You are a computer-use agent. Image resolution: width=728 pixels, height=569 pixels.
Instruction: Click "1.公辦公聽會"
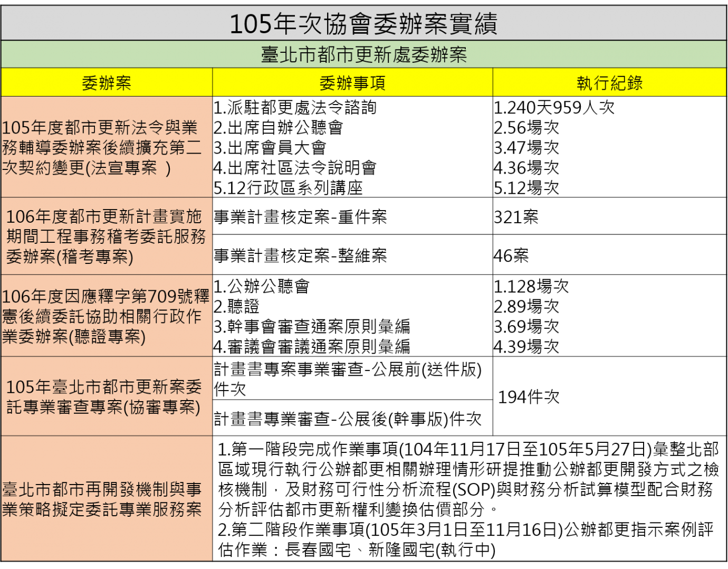coord(262,287)
